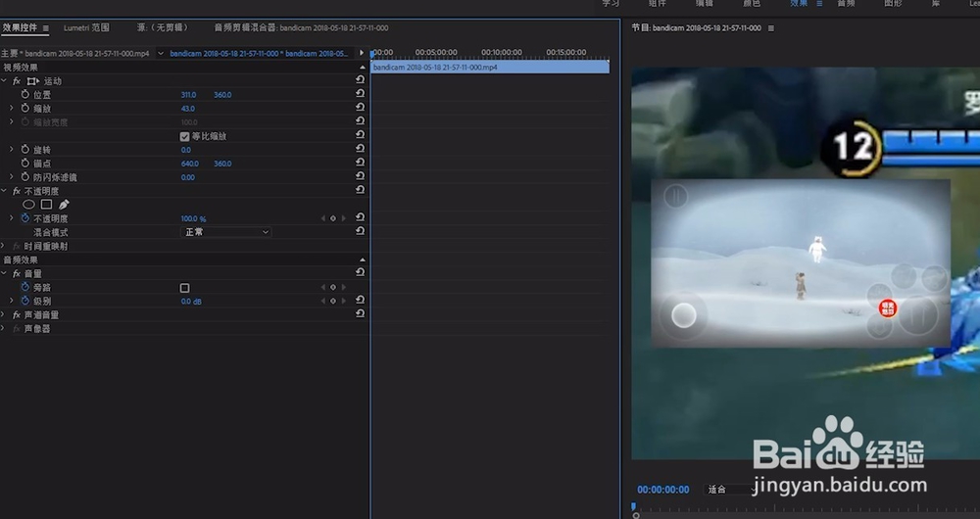Click the effect controls timeline playhead
The height and width of the screenshot is (519, 980).
(x=371, y=54)
